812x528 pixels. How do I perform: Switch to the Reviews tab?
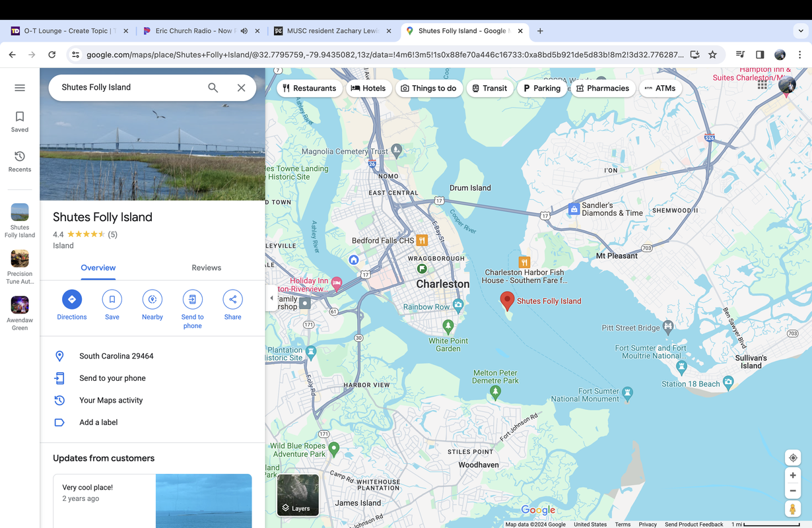[x=206, y=268]
